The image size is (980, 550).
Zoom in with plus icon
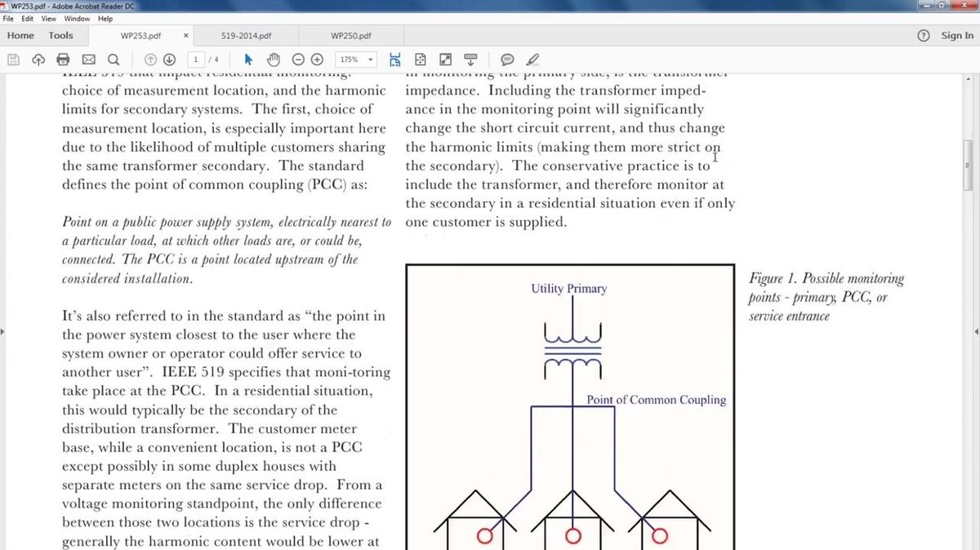318,60
